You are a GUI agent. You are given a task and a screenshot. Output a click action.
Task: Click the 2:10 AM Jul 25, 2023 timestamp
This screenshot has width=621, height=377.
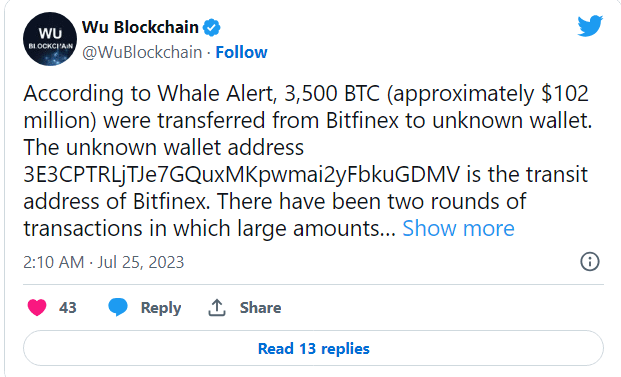pyautogui.click(x=104, y=262)
